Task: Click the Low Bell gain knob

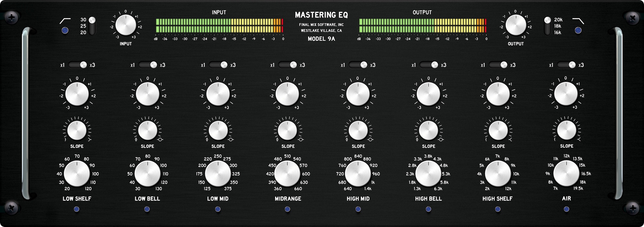Action: [148, 94]
